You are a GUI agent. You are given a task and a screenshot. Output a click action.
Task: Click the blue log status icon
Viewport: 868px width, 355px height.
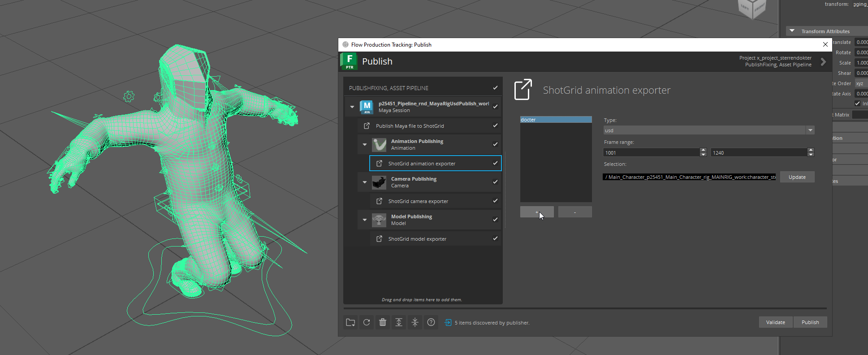(448, 322)
